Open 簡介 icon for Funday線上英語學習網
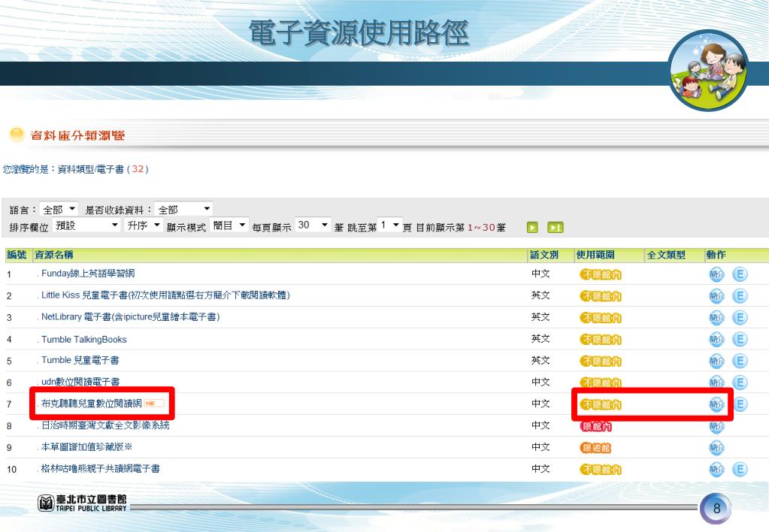Image resolution: width=769 pixels, height=532 pixels. (x=716, y=274)
